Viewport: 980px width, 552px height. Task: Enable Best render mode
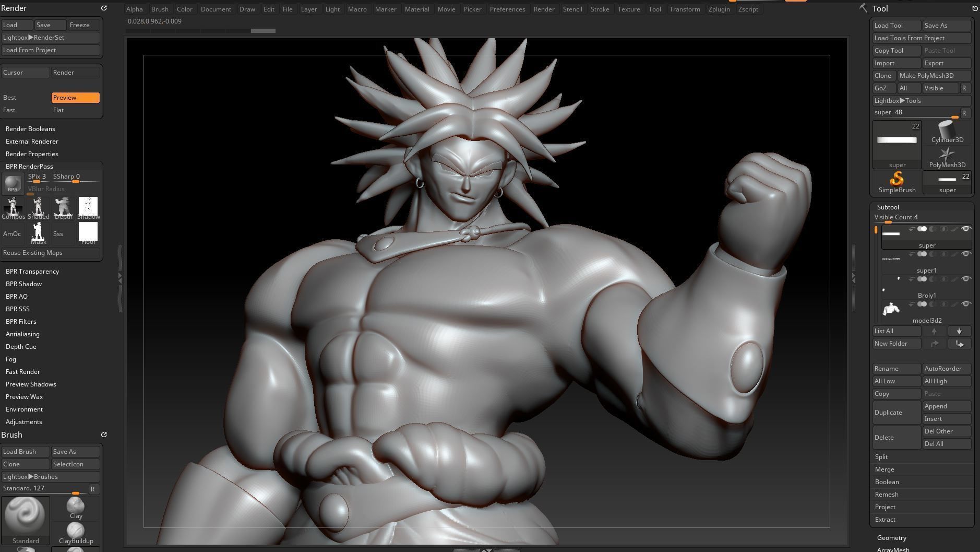pos(25,98)
